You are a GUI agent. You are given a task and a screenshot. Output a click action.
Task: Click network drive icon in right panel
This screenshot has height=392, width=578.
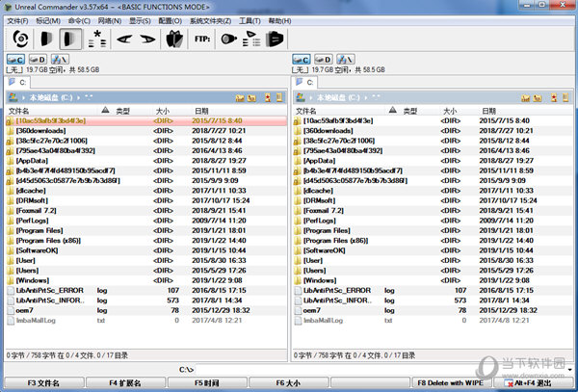[x=341, y=60]
